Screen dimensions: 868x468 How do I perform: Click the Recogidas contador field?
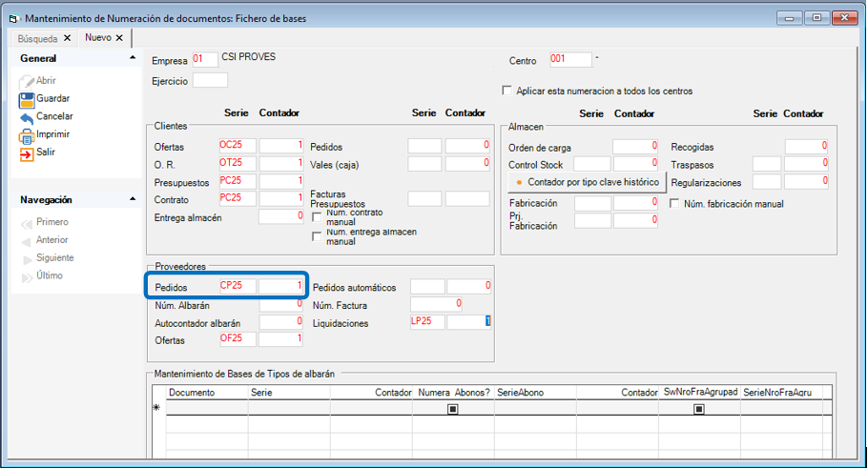(x=807, y=147)
